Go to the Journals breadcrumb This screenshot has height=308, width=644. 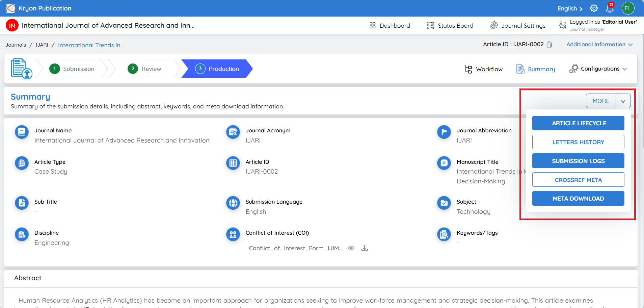click(16, 45)
